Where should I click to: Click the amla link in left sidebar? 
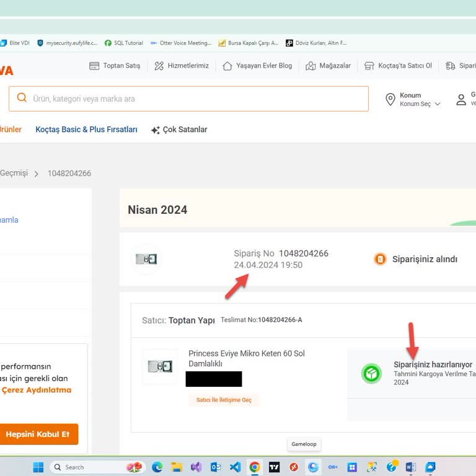point(9,220)
